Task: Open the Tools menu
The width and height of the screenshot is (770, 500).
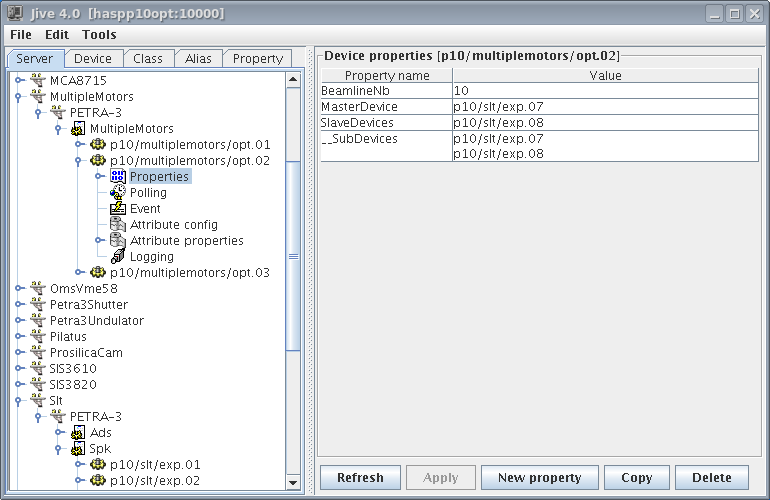Action: pos(99,34)
